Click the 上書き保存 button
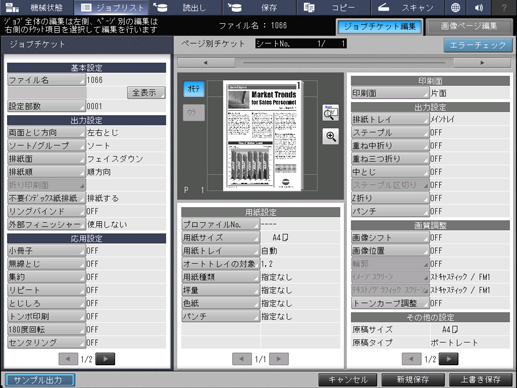This screenshot has width=517, height=388. pyautogui.click(x=481, y=380)
